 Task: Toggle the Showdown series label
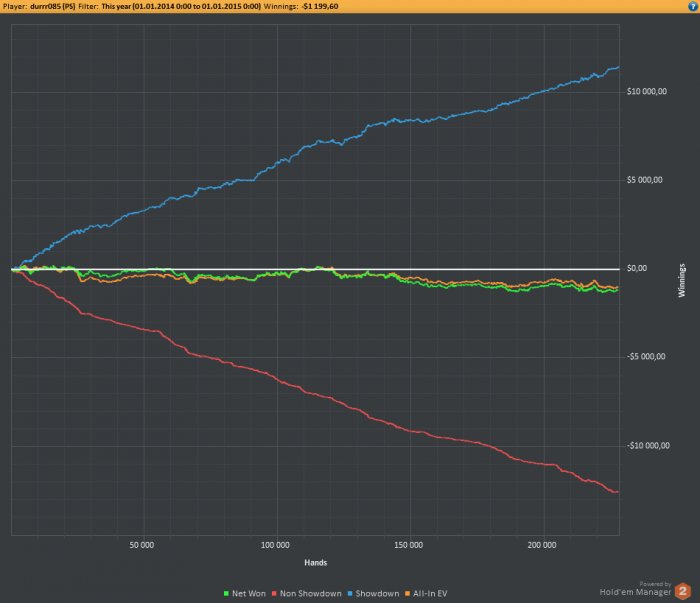point(377,594)
